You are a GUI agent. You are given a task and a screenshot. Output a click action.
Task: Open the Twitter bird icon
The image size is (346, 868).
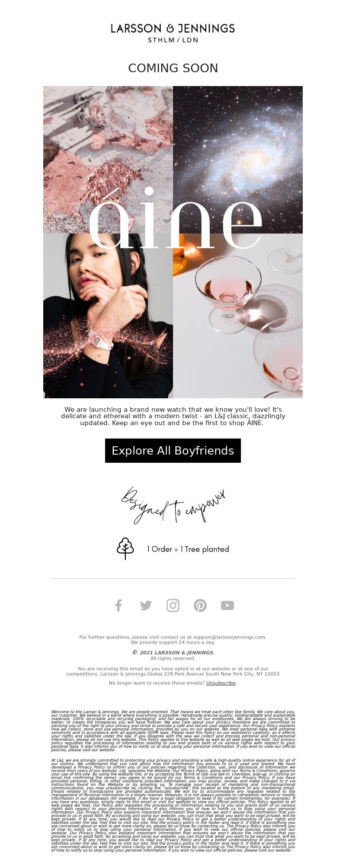146,605
